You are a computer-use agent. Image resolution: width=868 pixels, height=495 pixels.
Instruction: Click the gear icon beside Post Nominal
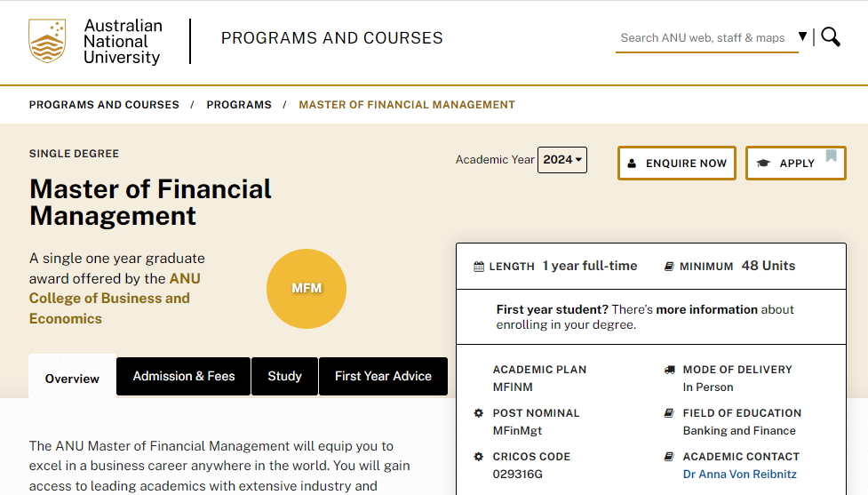[x=479, y=413]
